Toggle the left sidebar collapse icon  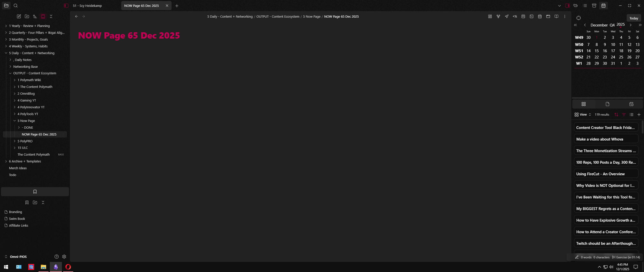click(66, 5)
